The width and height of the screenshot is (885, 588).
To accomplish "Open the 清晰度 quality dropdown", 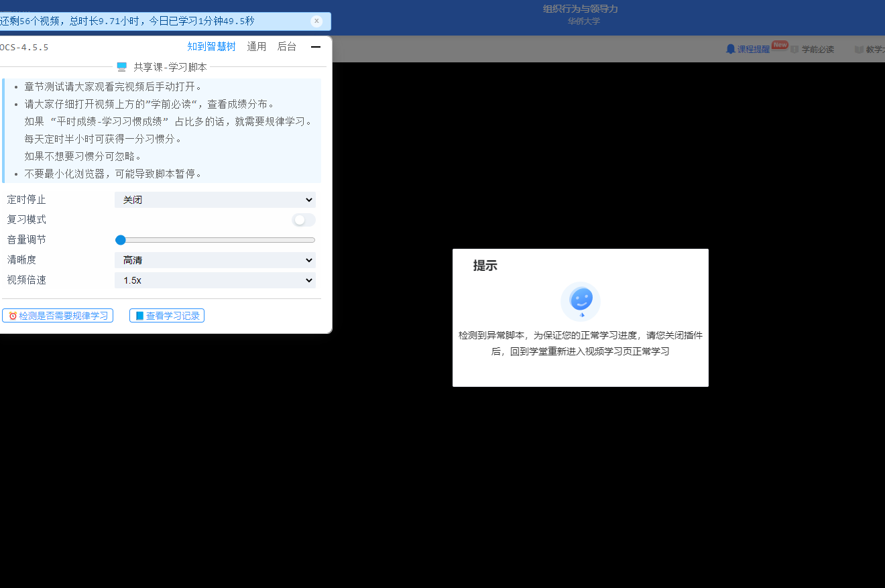I will (x=215, y=260).
